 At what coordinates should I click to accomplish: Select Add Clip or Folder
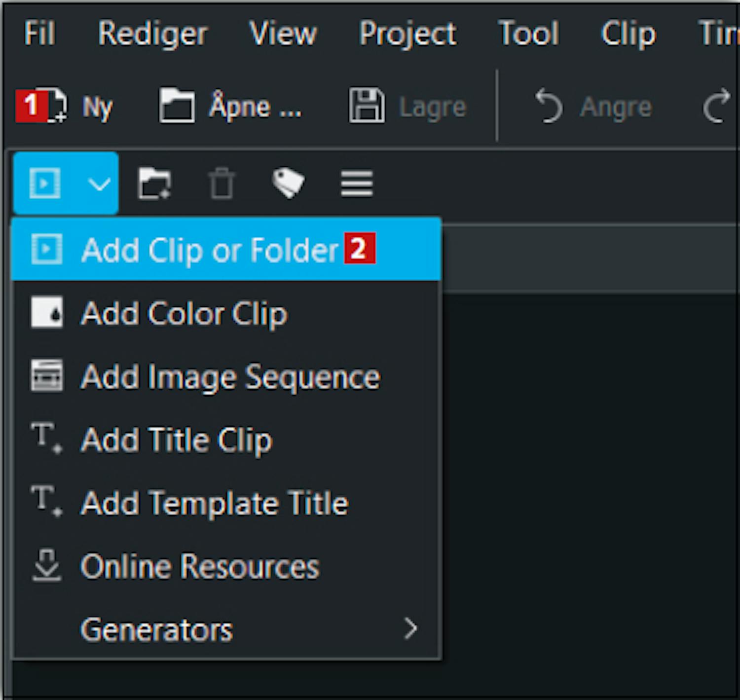click(210, 250)
